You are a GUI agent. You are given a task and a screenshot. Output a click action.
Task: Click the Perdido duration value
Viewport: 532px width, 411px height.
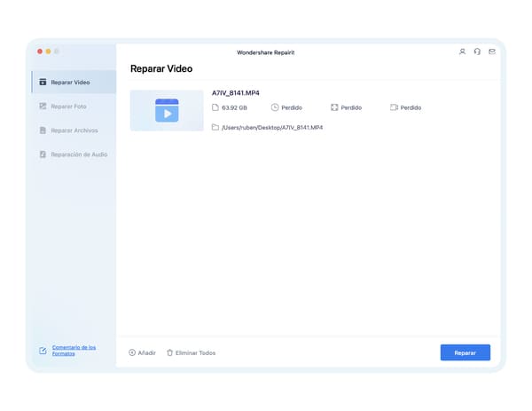292,107
